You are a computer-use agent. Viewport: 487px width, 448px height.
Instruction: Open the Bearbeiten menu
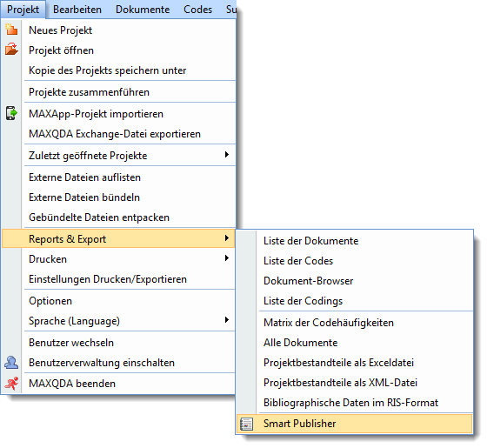click(77, 10)
